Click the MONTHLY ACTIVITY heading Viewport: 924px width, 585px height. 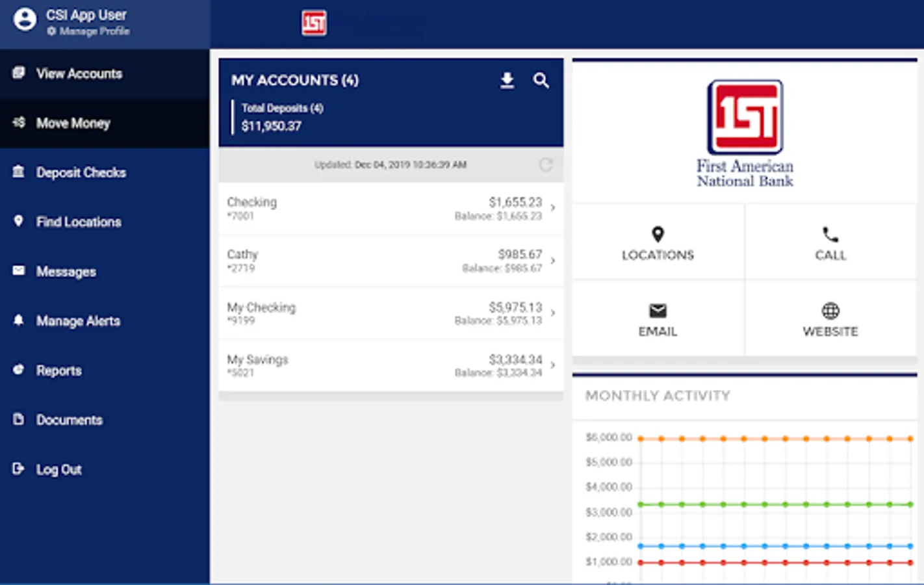click(x=658, y=396)
